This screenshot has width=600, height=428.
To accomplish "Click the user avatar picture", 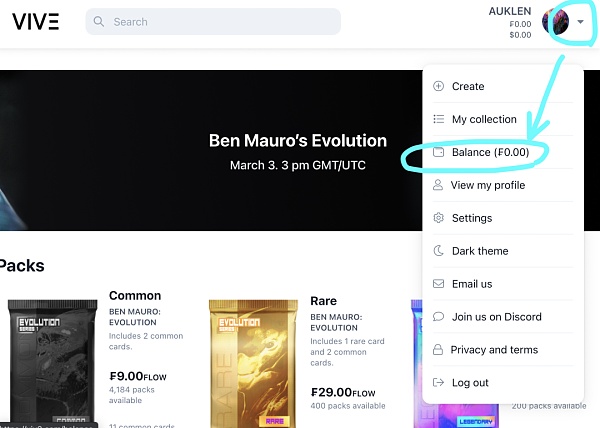I will pos(555,21).
